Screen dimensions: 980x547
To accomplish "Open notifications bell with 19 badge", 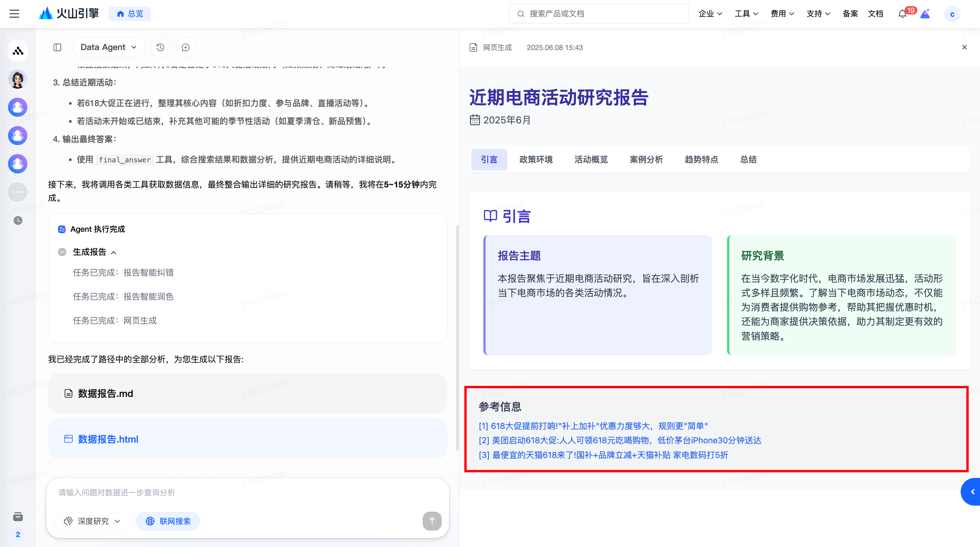I will (x=903, y=14).
